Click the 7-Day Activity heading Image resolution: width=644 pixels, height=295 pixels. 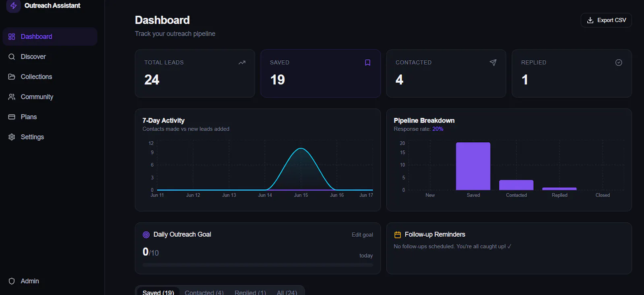coord(163,121)
